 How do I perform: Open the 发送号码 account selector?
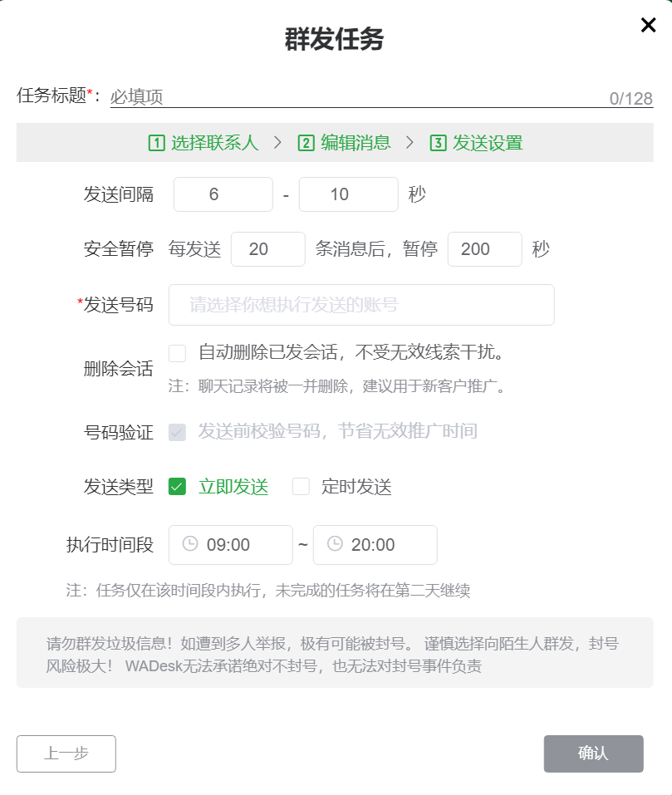361,305
